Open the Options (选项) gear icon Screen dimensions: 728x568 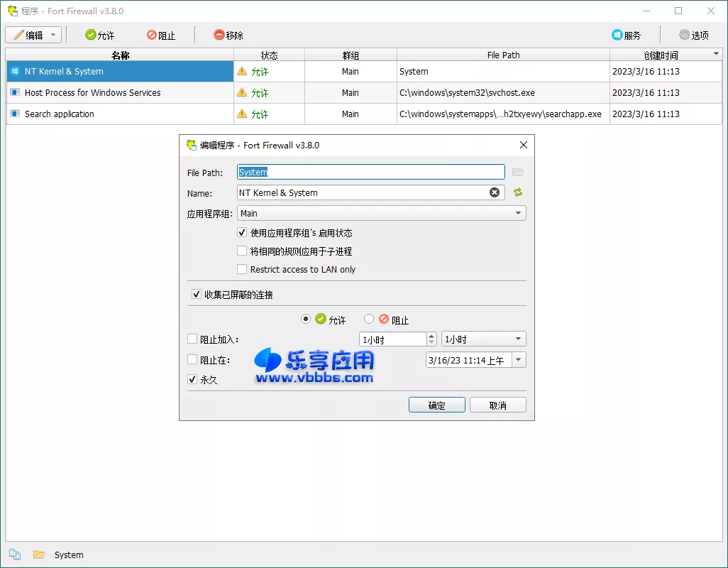click(683, 34)
